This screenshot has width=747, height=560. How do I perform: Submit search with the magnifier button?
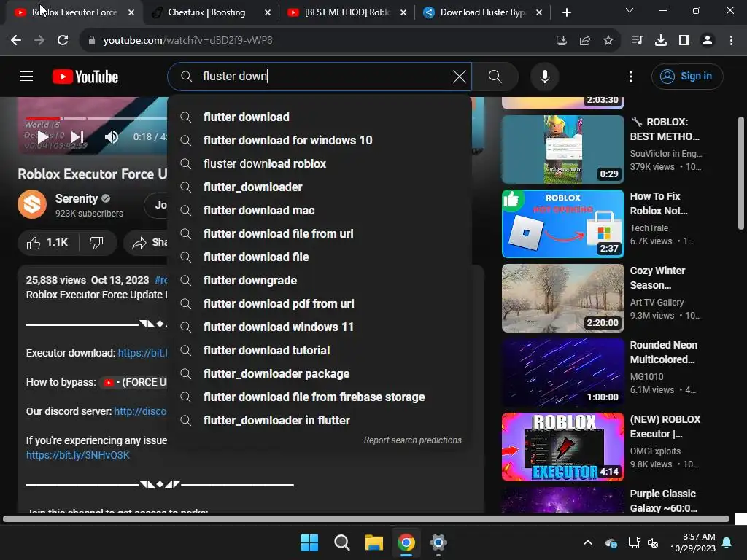coord(495,76)
